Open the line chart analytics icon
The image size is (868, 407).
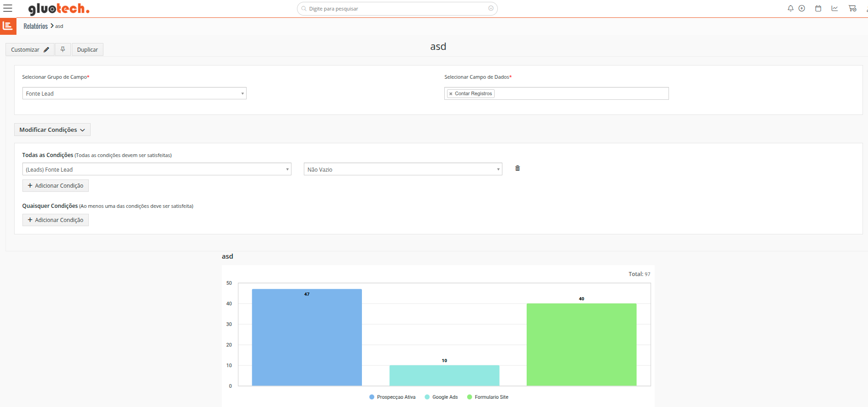[x=835, y=8]
